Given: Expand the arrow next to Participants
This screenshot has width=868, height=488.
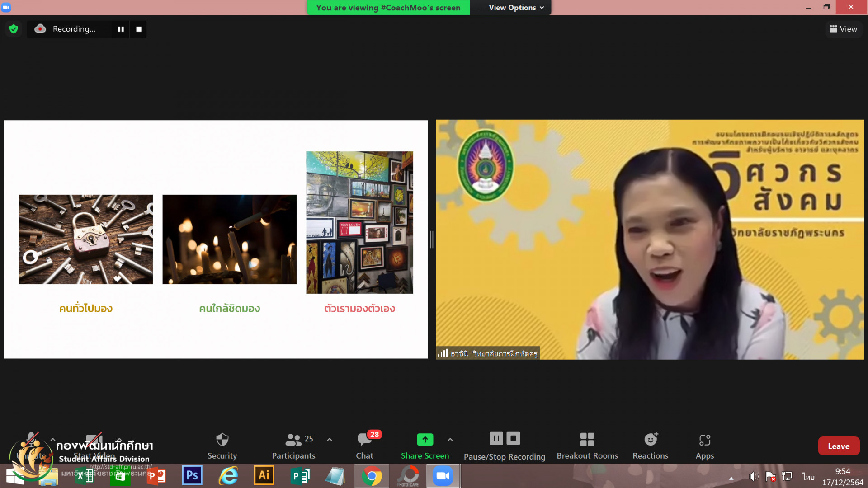Looking at the screenshot, I should (x=330, y=440).
